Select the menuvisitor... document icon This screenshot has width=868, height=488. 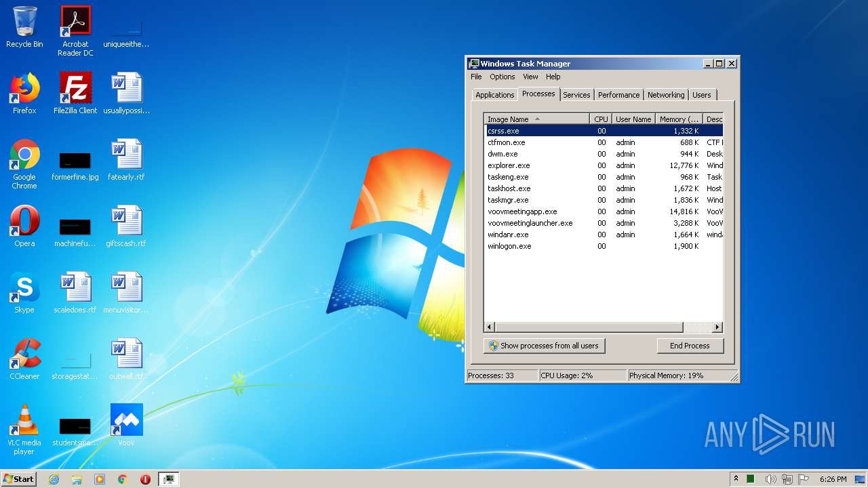pyautogui.click(x=126, y=293)
